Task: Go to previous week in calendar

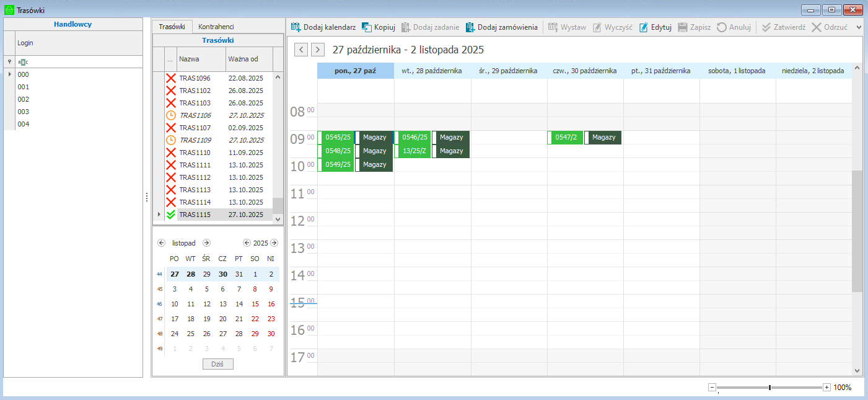Action: 301,50
